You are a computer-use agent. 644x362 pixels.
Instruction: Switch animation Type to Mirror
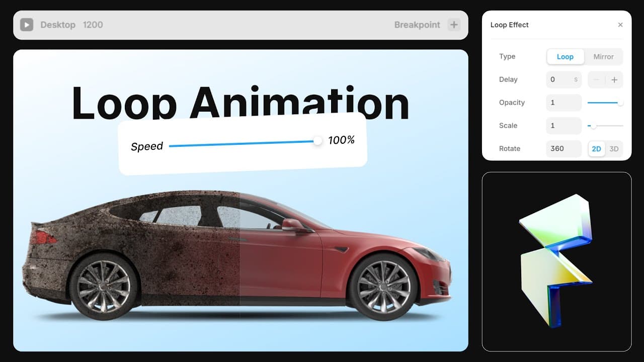603,56
